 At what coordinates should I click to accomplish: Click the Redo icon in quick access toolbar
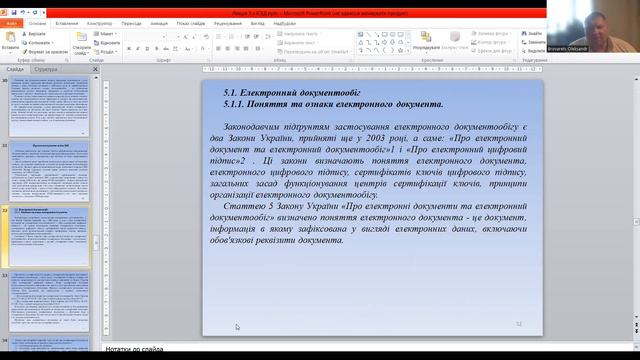coord(35,13)
